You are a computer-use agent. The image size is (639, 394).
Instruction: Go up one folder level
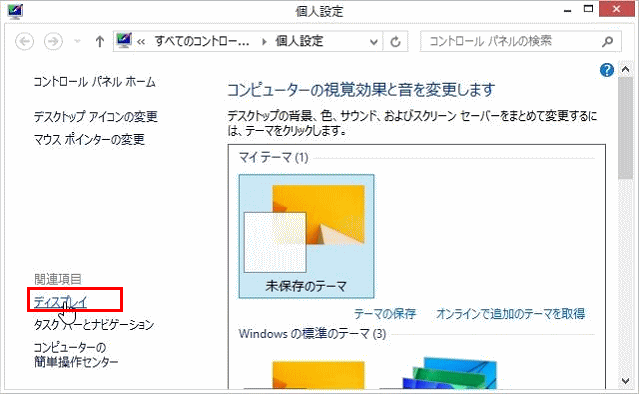click(99, 41)
